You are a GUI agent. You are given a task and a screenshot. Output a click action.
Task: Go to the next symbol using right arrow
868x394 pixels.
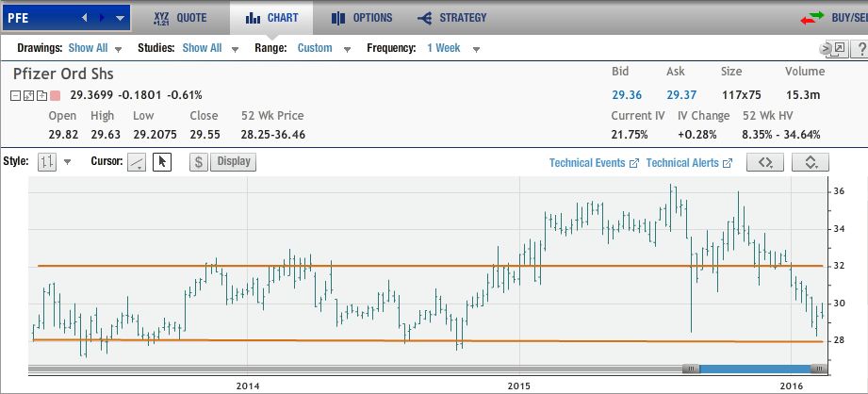pyautogui.click(x=102, y=18)
